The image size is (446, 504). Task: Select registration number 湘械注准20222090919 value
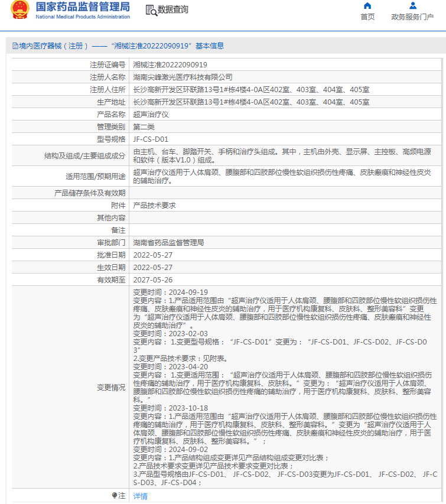(170, 65)
